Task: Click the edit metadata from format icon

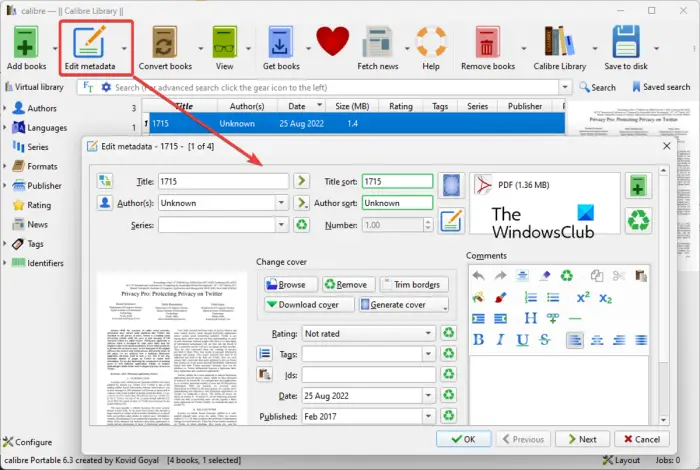Action: click(451, 220)
